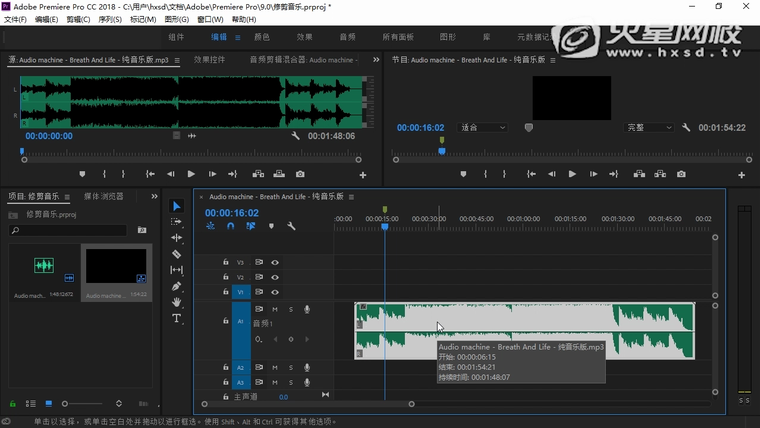The width and height of the screenshot is (760, 428).
Task: Open the program monitor zoom level dropdown
Action: [483, 128]
